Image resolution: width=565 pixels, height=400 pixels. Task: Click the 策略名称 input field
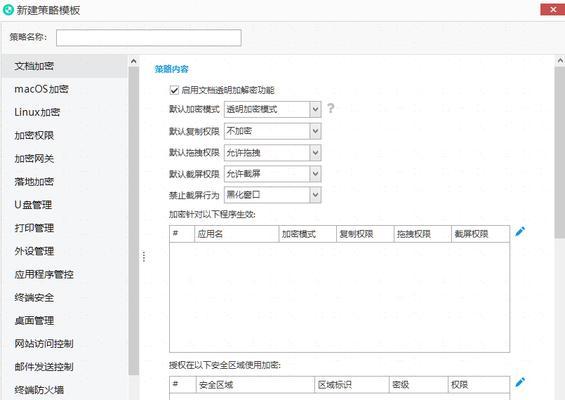pyautogui.click(x=148, y=38)
